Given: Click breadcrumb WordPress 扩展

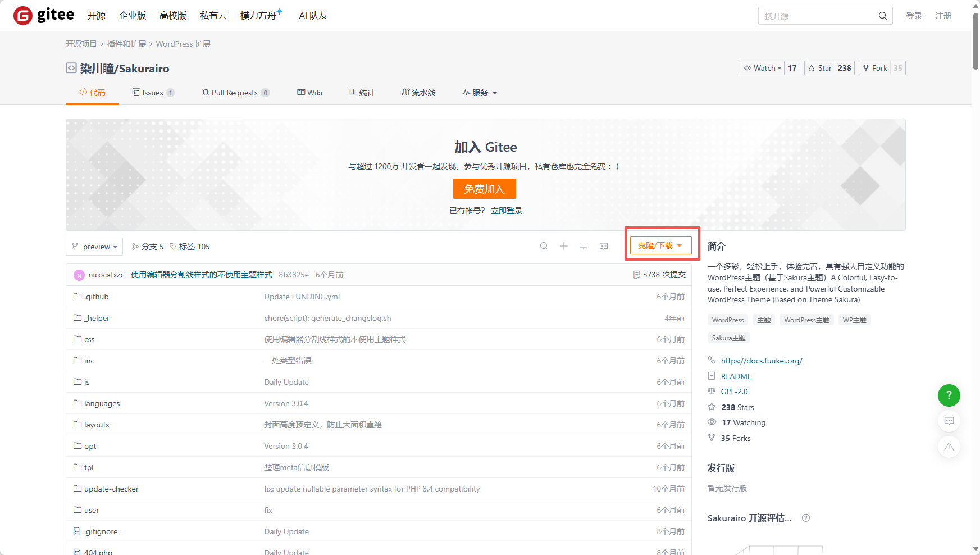Looking at the screenshot, I should coord(183,44).
